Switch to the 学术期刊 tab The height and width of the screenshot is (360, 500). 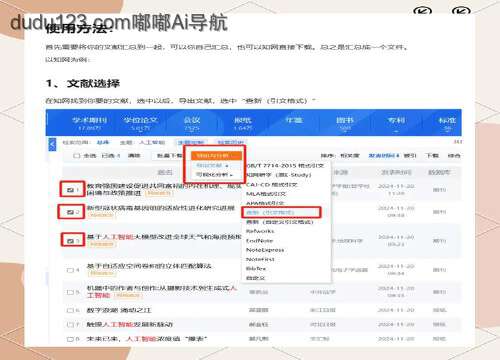point(90,123)
